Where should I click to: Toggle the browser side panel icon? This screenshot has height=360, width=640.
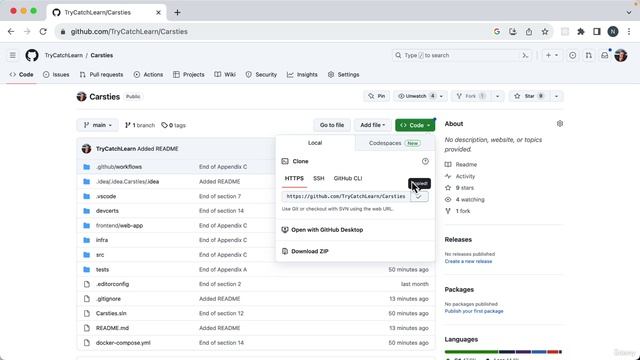(x=597, y=31)
